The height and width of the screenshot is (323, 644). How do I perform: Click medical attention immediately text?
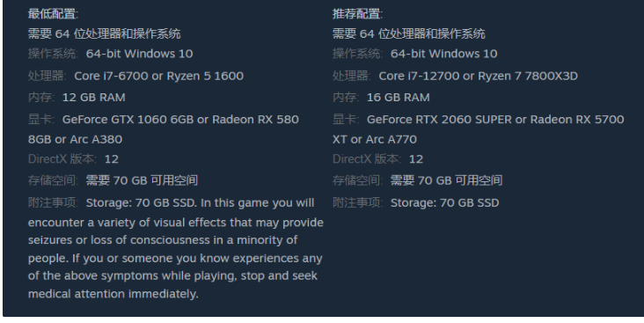tap(113, 294)
